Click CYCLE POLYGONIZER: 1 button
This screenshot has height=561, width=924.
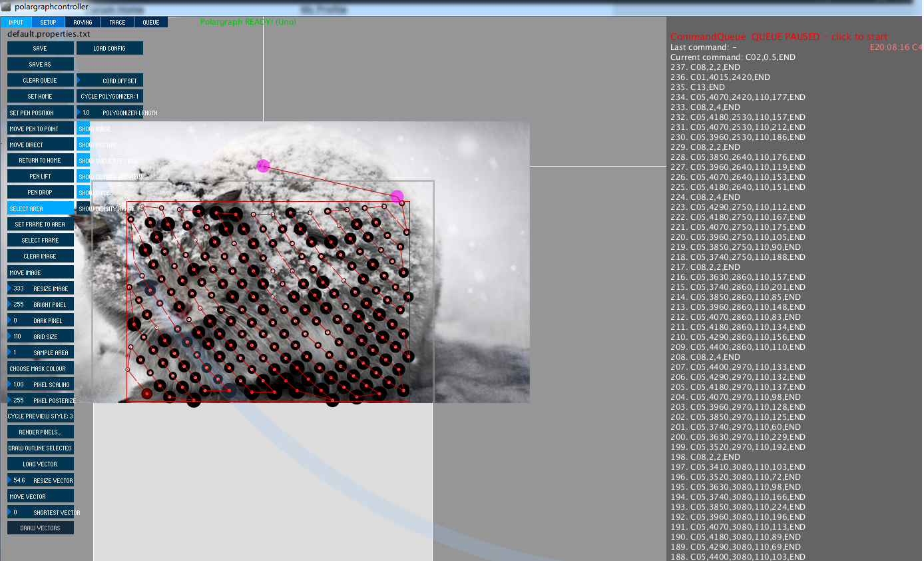110,96
